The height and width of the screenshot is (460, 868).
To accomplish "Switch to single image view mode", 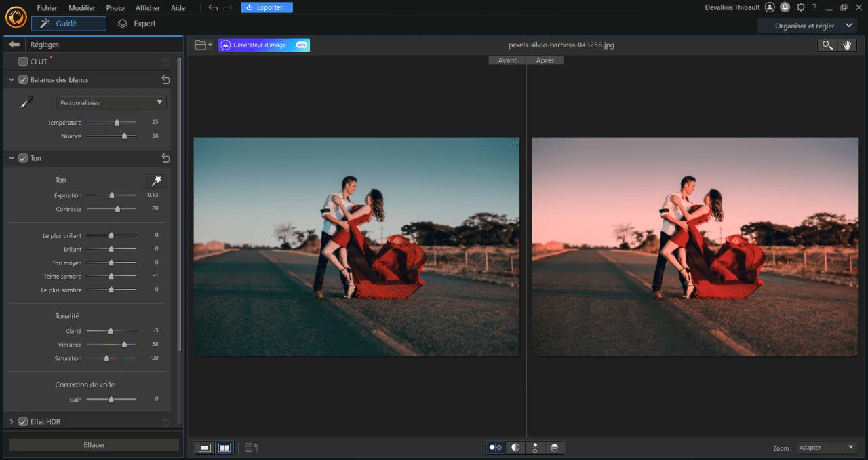I will coord(204,447).
